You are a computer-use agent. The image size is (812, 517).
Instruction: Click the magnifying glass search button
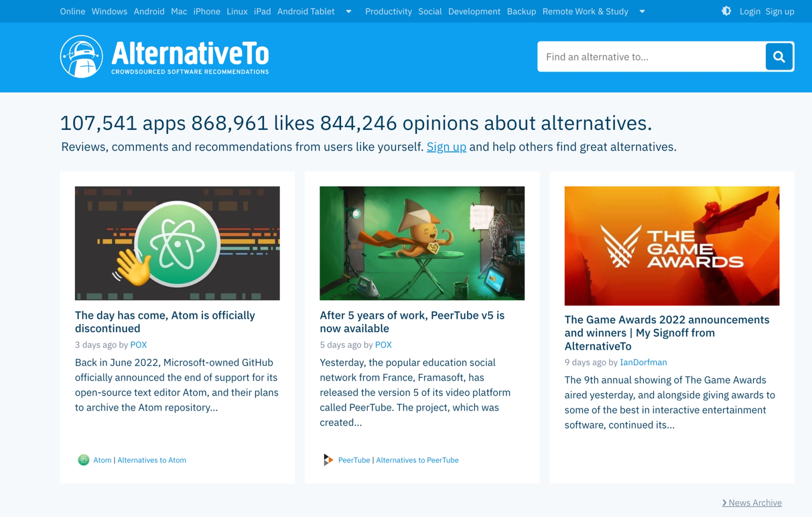[779, 57]
